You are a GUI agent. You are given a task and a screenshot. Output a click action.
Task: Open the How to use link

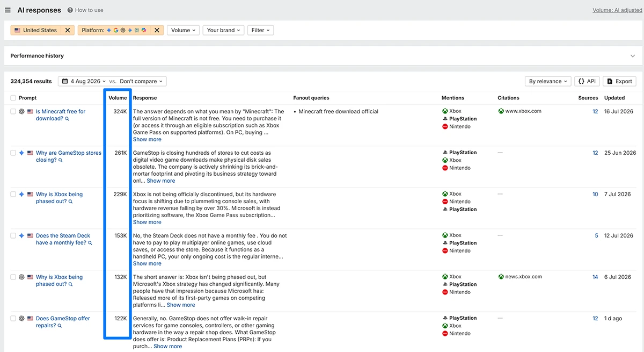click(x=89, y=10)
